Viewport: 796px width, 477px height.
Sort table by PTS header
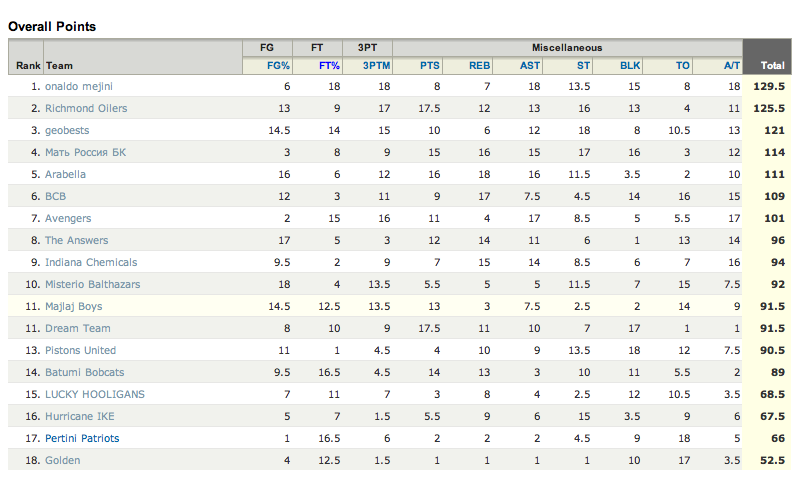coord(429,65)
